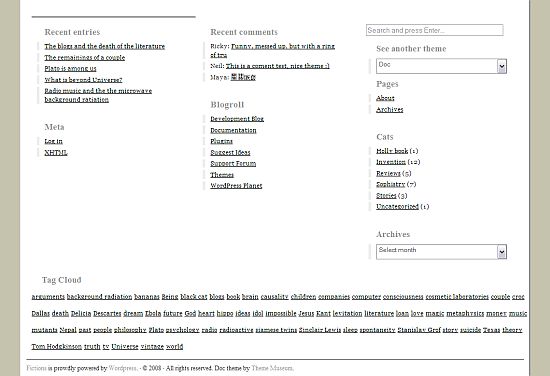Open the Wordpress footer link

(x=122, y=368)
